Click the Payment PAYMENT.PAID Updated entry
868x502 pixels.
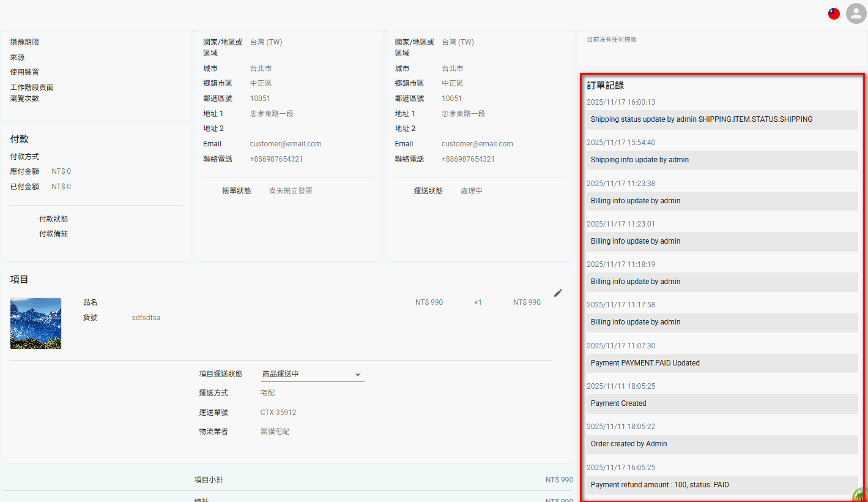(722, 363)
